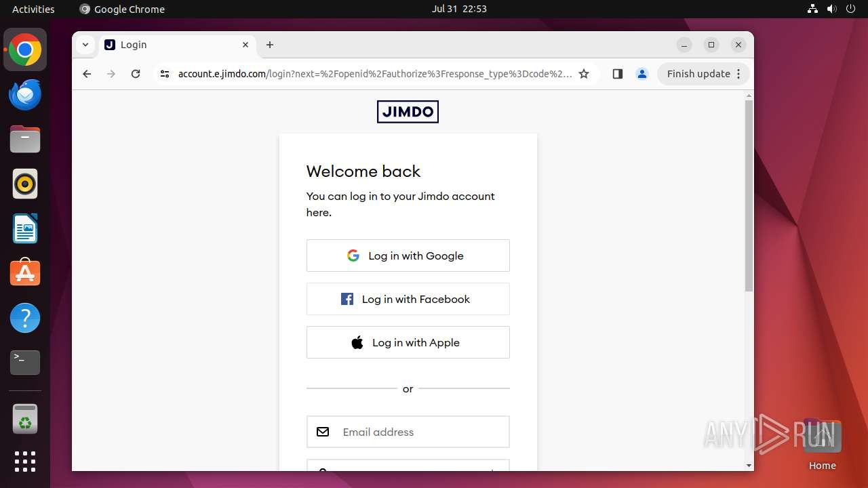Open the clock and calendar panel
Screen dimensions: 868x488
click(459, 9)
